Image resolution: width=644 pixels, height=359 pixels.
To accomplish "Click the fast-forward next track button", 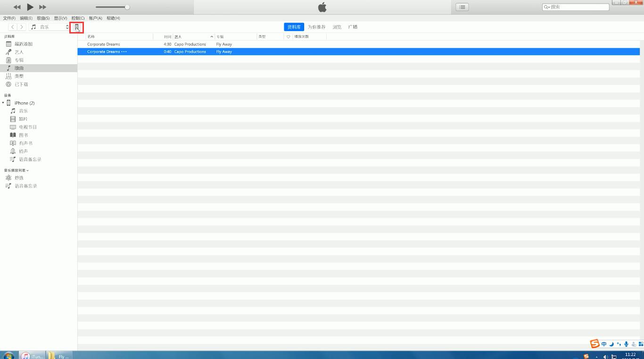I will [x=42, y=7].
